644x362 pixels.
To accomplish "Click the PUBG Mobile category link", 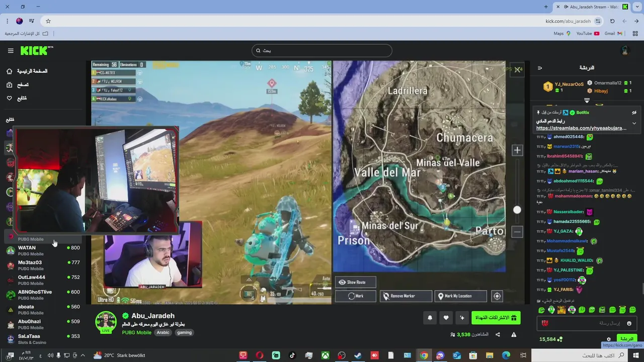I will point(136,332).
